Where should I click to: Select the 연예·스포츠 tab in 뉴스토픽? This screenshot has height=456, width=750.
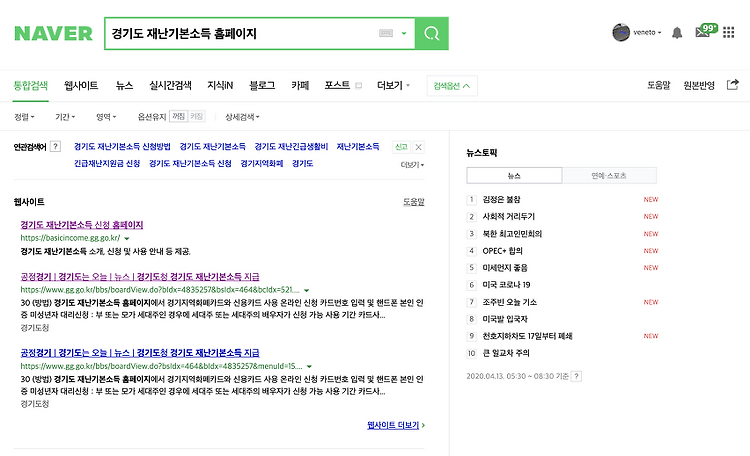(609, 176)
